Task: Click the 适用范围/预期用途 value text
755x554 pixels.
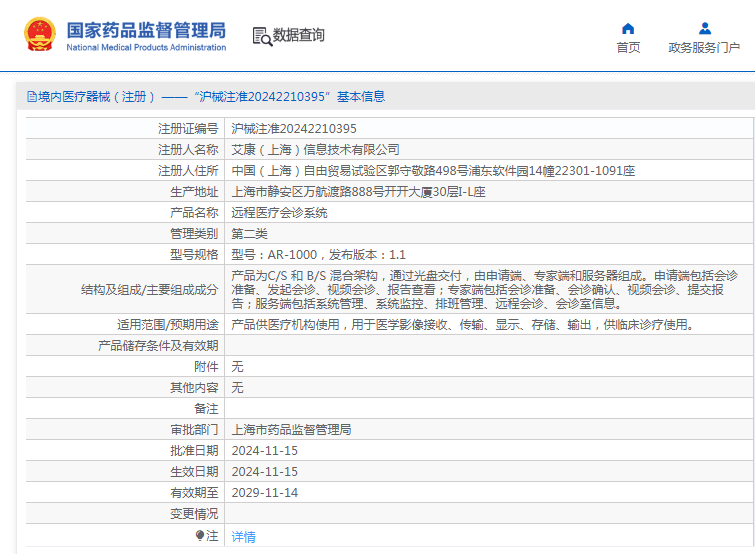Action: 464,324
